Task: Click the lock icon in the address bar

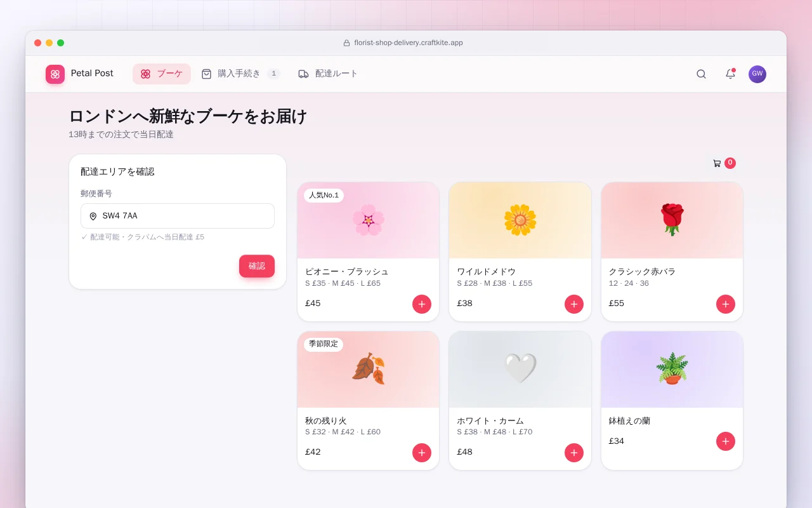Action: (x=346, y=43)
